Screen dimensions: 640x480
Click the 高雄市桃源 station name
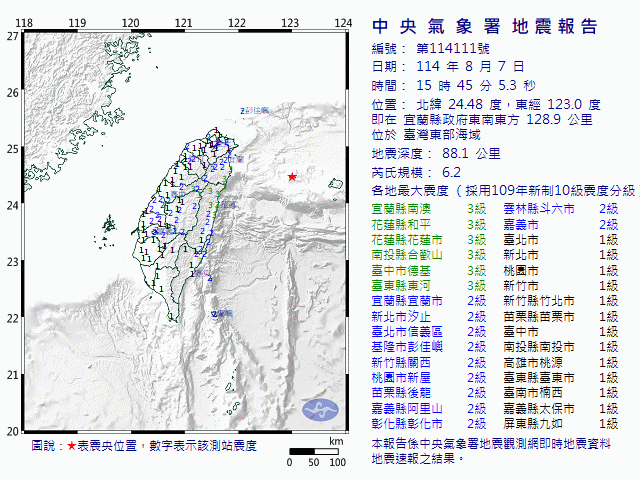533,362
